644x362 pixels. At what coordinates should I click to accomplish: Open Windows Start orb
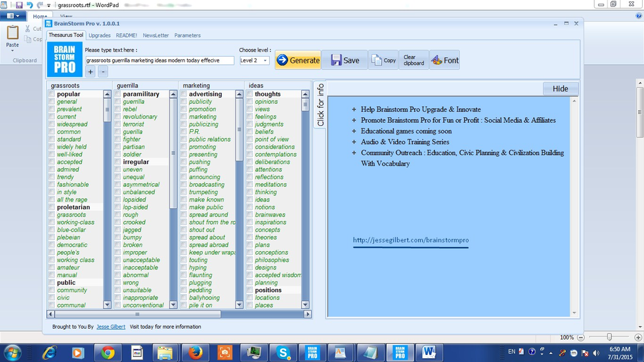tap(13, 353)
